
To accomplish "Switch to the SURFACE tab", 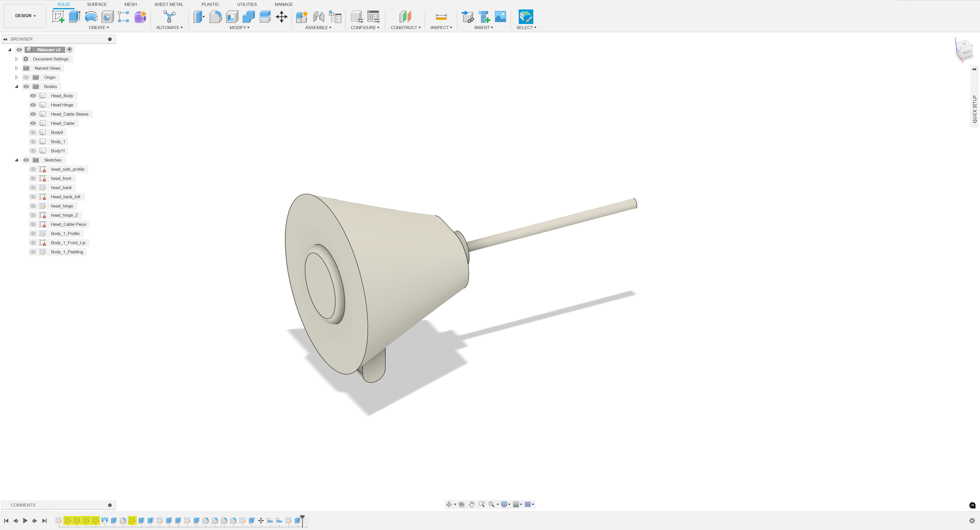I will click(97, 4).
